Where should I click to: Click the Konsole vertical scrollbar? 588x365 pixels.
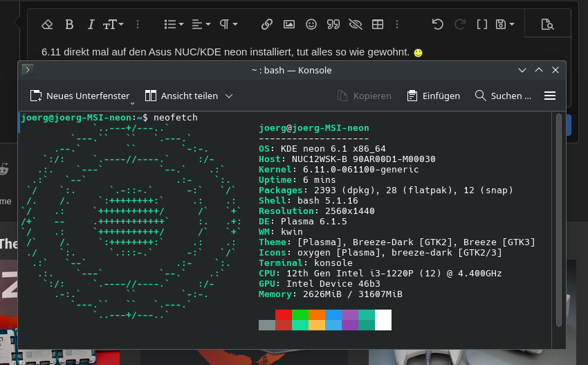click(x=559, y=220)
